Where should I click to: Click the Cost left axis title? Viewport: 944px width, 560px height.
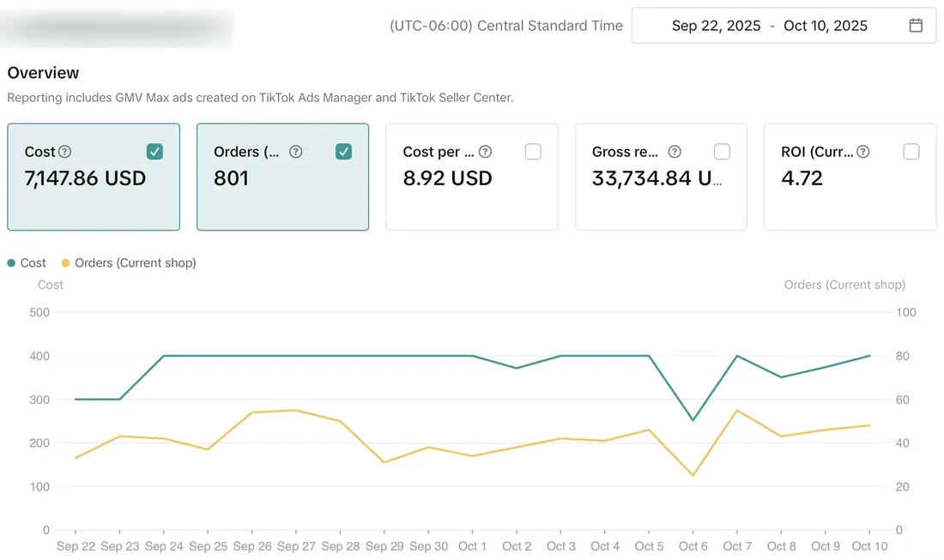coord(50,285)
